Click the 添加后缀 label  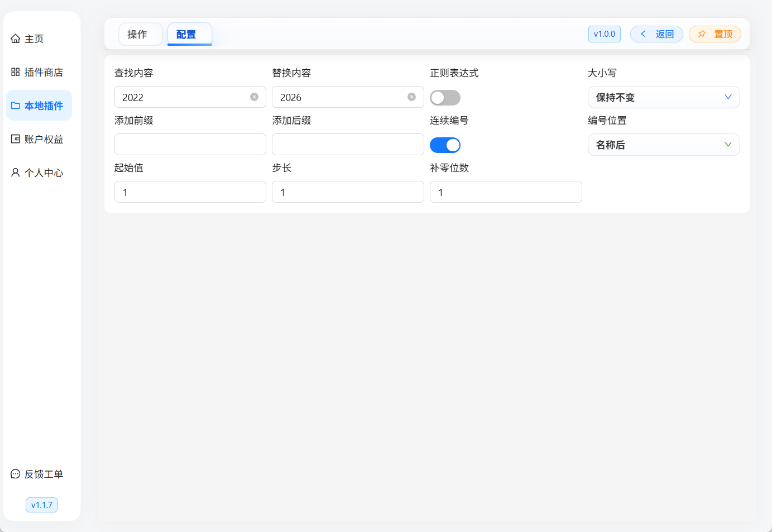[x=291, y=121]
